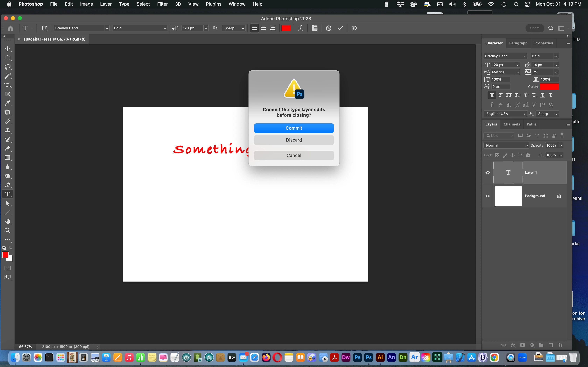Expand the English: USA language dropdown

505,114
